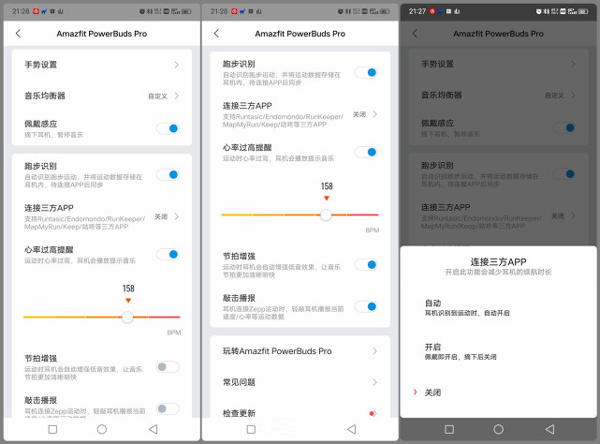Enable 敲击播报 switch on left phone
Screen dimensions: 600x444
[x=168, y=408]
